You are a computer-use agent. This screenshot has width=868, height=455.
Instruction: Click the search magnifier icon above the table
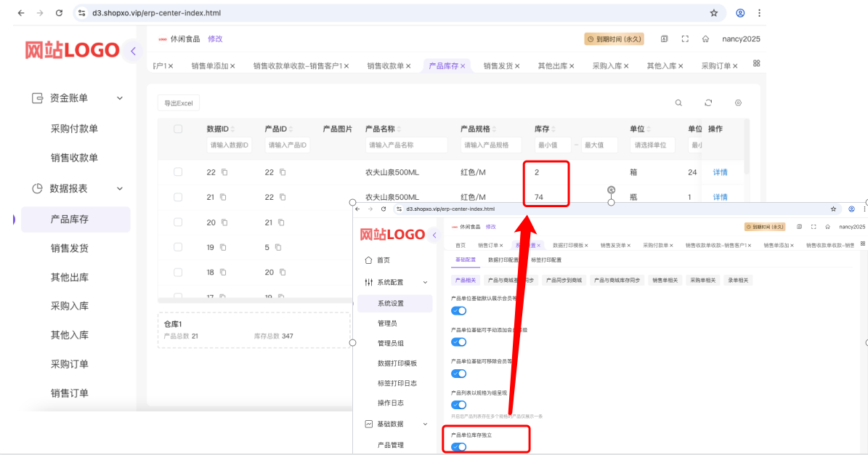point(678,103)
